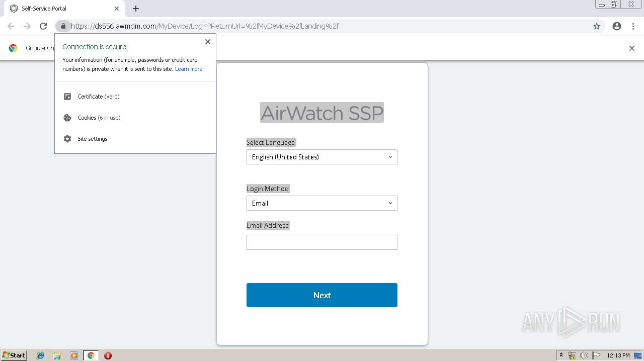
Task: Dismiss the Google Chrome infobar
Action: [x=632, y=48]
